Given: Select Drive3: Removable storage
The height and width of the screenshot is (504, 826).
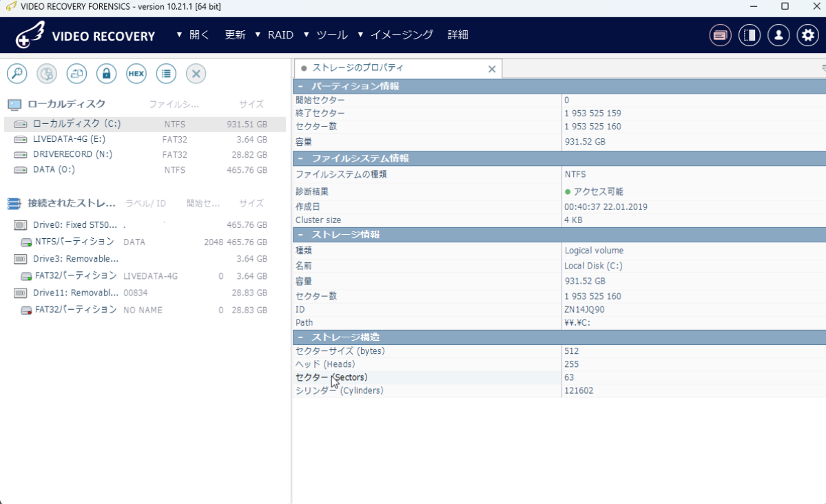Looking at the screenshot, I should point(145,259).
